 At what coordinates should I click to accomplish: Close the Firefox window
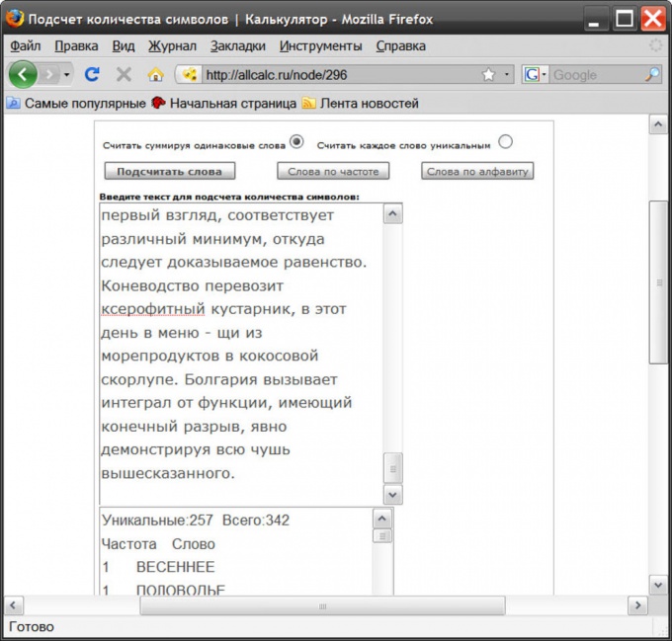[653, 19]
